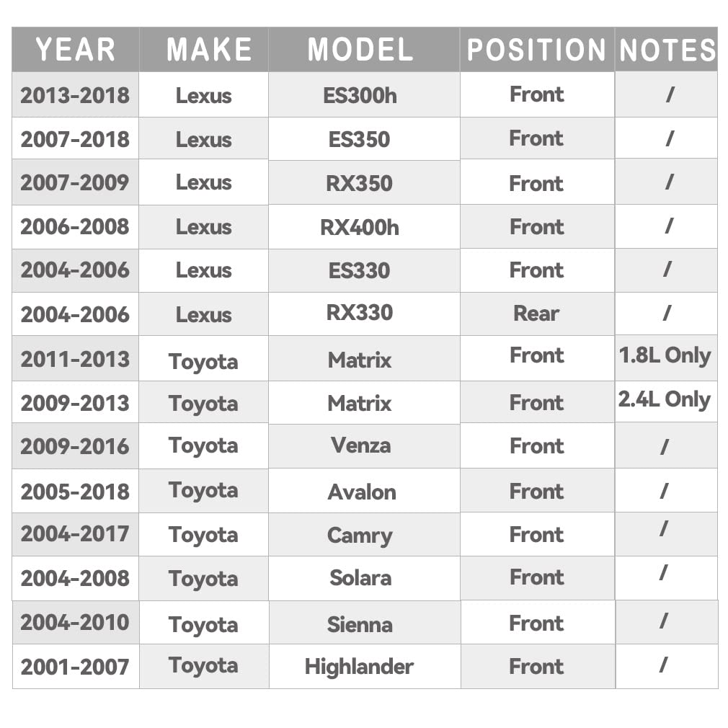Click the YEAR column header

pos(75,50)
